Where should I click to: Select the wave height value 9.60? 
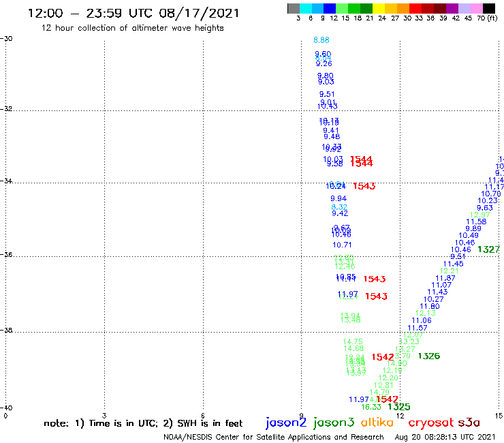pyautogui.click(x=323, y=54)
